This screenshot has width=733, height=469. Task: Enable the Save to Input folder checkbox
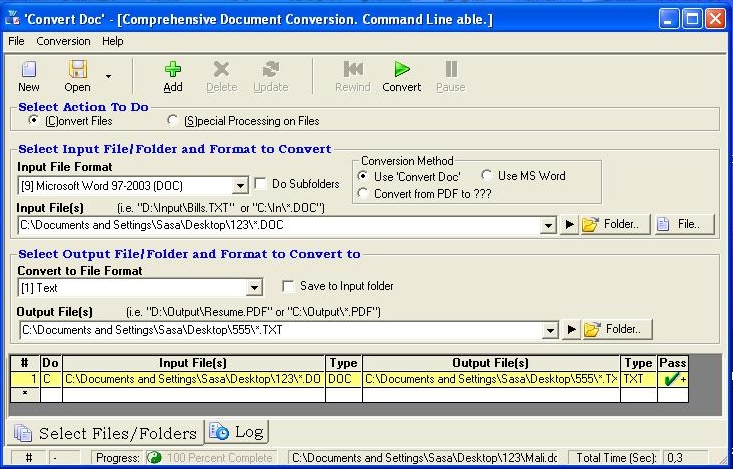click(x=288, y=286)
